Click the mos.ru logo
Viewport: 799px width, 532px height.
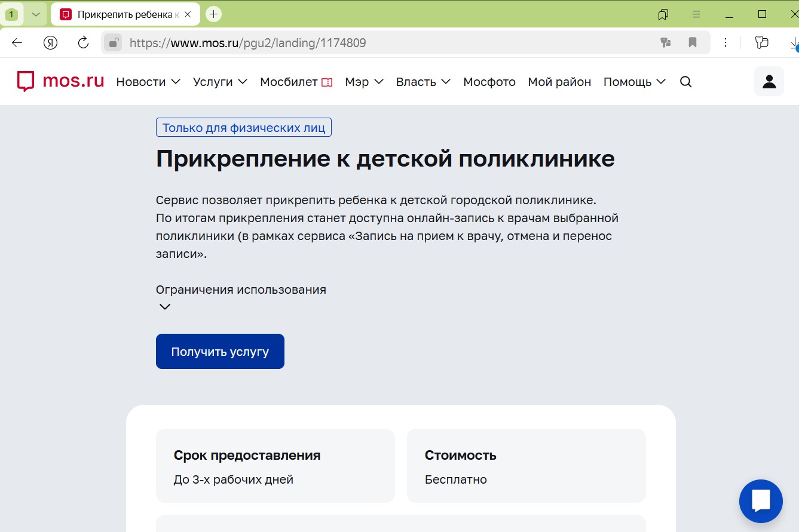[60, 81]
